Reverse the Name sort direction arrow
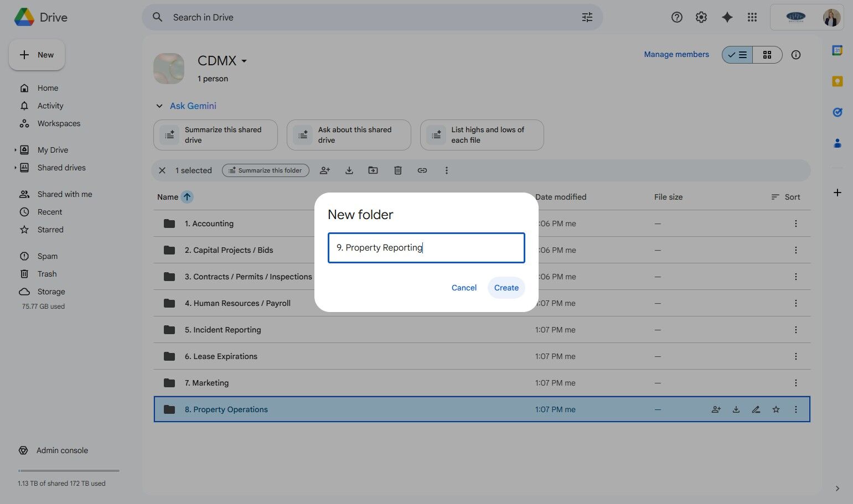Viewport: 853px width, 504px height. [x=187, y=197]
